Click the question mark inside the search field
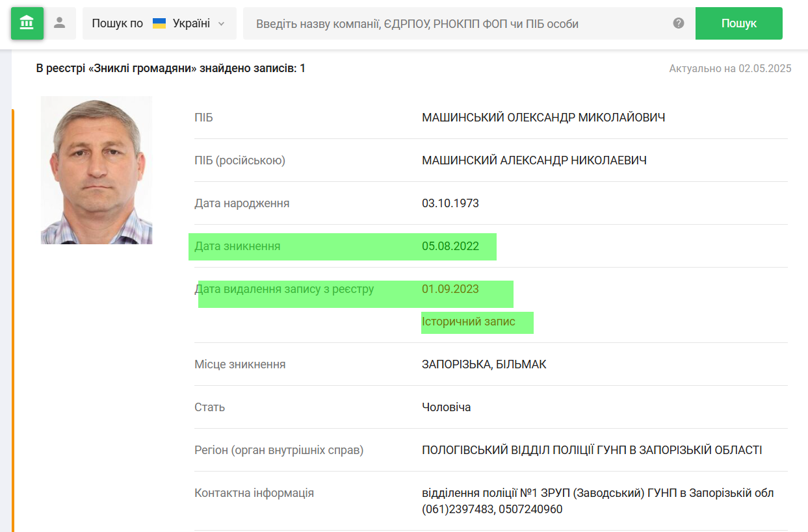Screen dimensions: 808x532 click(x=678, y=23)
